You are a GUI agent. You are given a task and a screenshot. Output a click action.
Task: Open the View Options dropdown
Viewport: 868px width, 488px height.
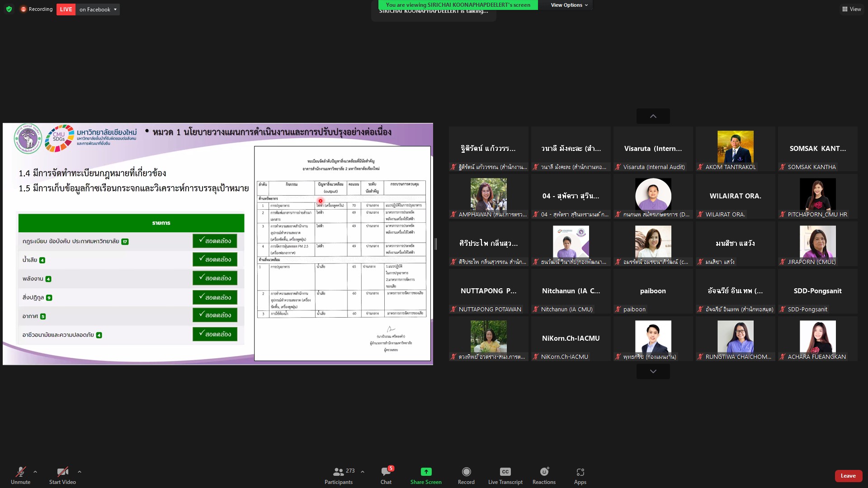[569, 5]
